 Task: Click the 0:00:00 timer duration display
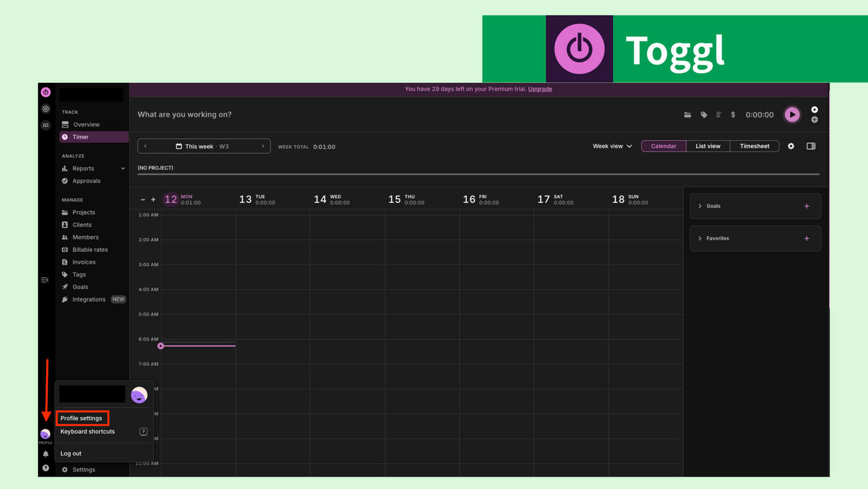point(759,115)
